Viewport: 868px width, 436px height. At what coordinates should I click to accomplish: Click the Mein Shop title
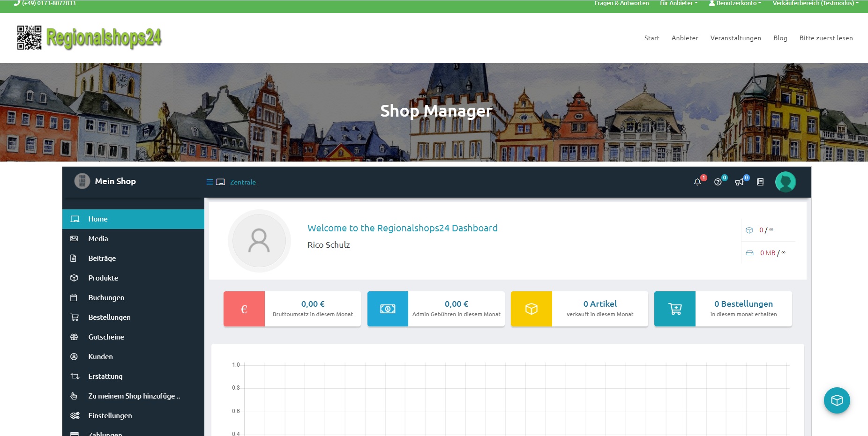point(115,181)
